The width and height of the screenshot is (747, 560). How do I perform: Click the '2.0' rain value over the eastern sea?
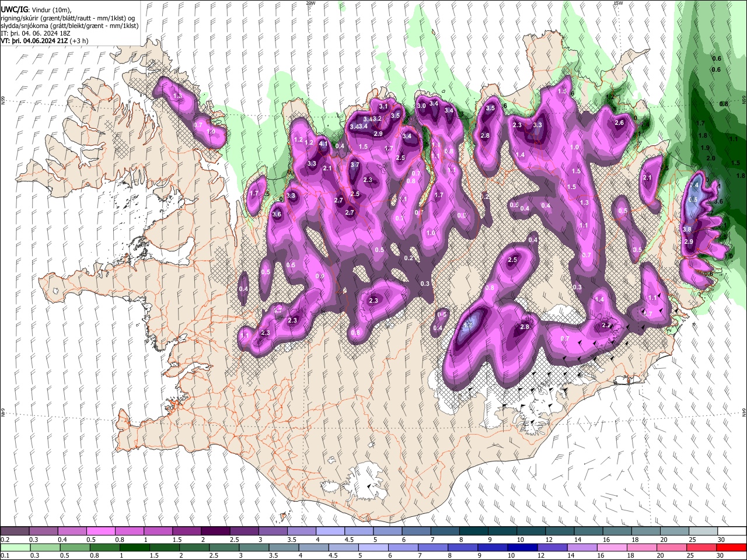tap(711, 158)
